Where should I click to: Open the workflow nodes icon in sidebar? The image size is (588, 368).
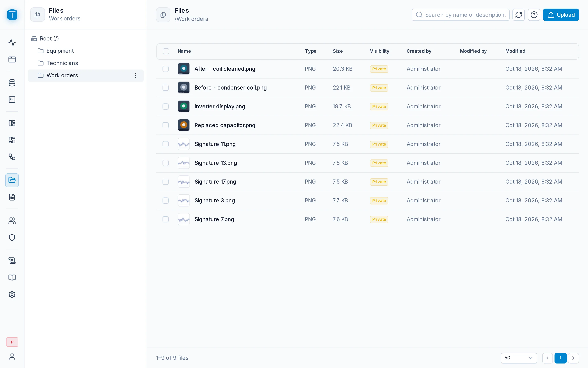click(x=12, y=157)
